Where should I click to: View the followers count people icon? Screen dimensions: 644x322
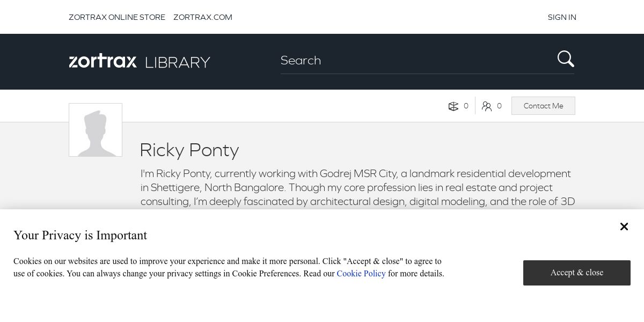coord(487,106)
